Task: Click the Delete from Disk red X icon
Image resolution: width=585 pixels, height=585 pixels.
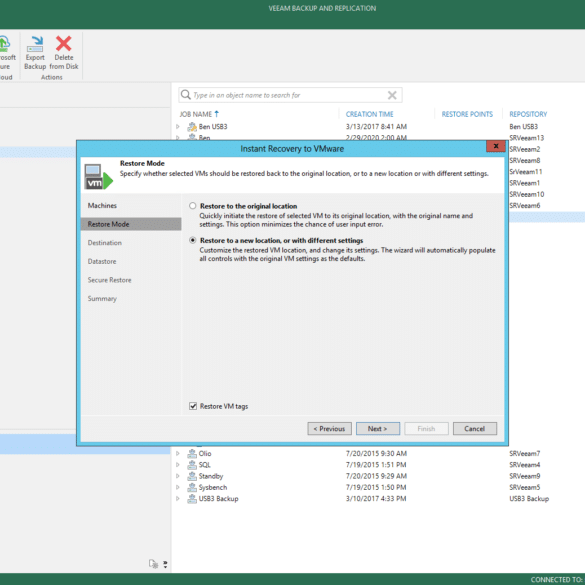Action: coord(63,44)
